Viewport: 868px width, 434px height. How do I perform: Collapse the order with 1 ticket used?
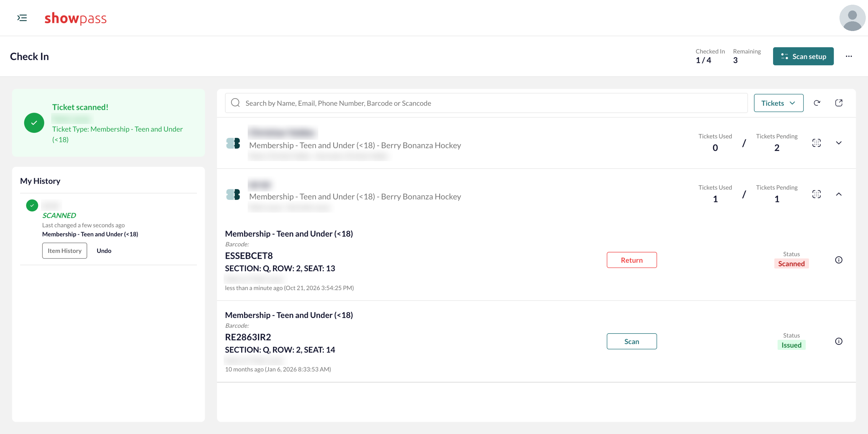tap(839, 194)
